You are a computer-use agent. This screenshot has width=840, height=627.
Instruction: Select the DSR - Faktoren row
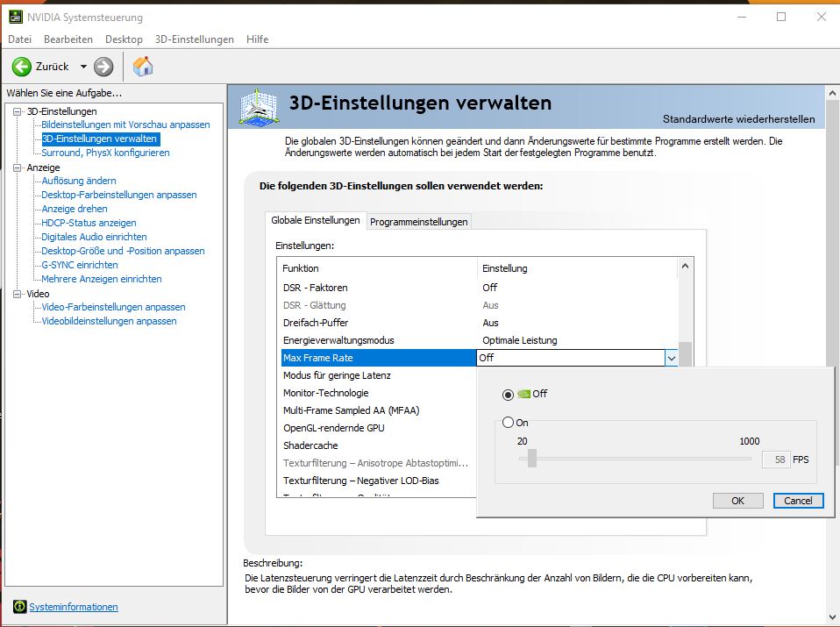pos(479,288)
